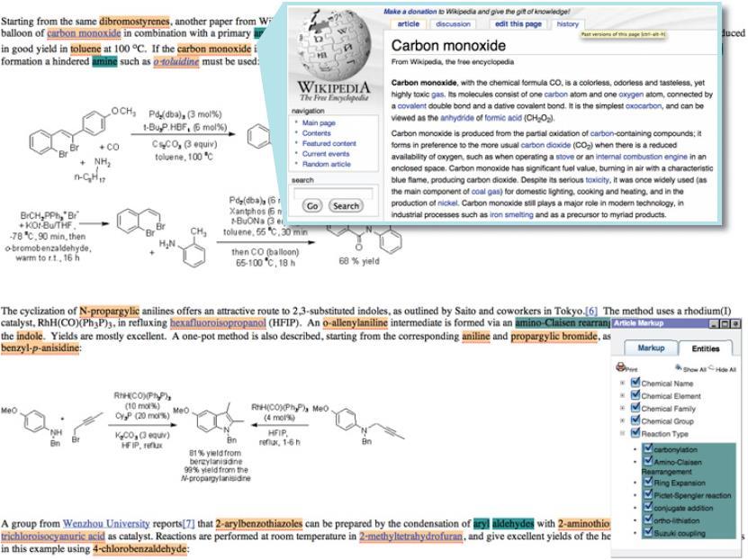Uncheck the Ring Expansion checkbox
This screenshot has height=560, width=748.
click(648, 482)
